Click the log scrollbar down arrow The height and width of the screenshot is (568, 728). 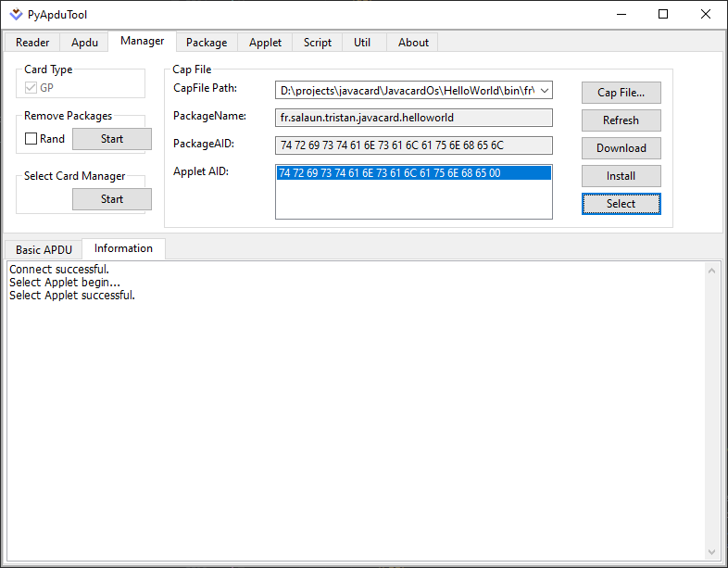[x=712, y=552]
